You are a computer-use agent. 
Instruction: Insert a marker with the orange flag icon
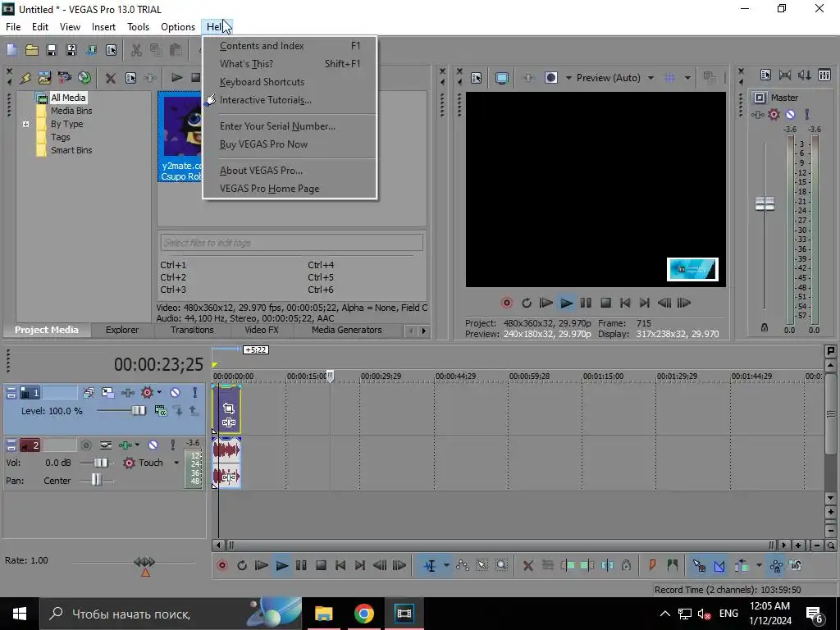click(x=652, y=566)
